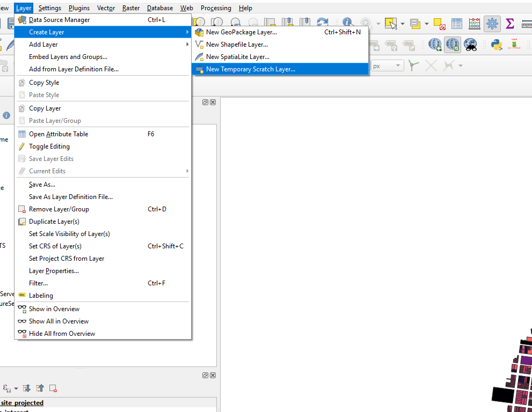Click the Deselect Features icon

pyautogui.click(x=439, y=24)
